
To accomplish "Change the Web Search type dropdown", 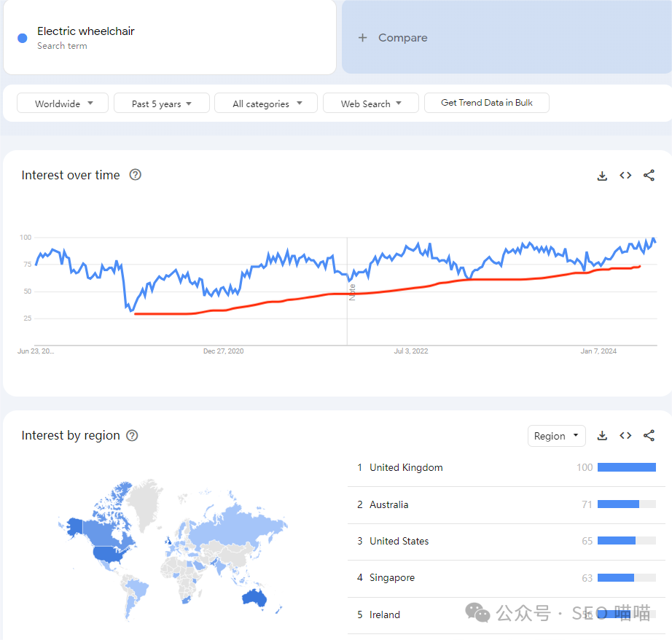I will [370, 104].
